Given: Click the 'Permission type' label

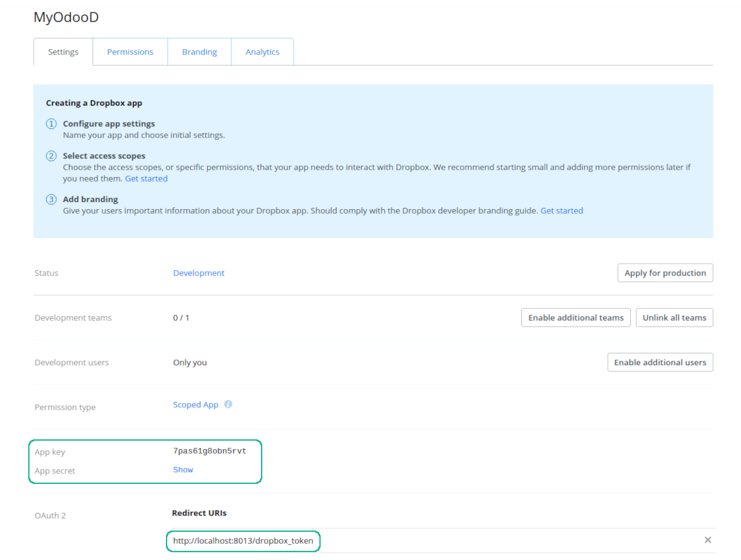Looking at the screenshot, I should coord(65,407).
